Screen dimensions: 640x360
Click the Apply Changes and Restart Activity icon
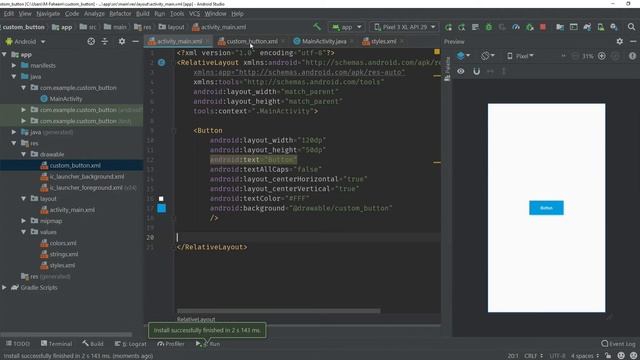coord(462,27)
